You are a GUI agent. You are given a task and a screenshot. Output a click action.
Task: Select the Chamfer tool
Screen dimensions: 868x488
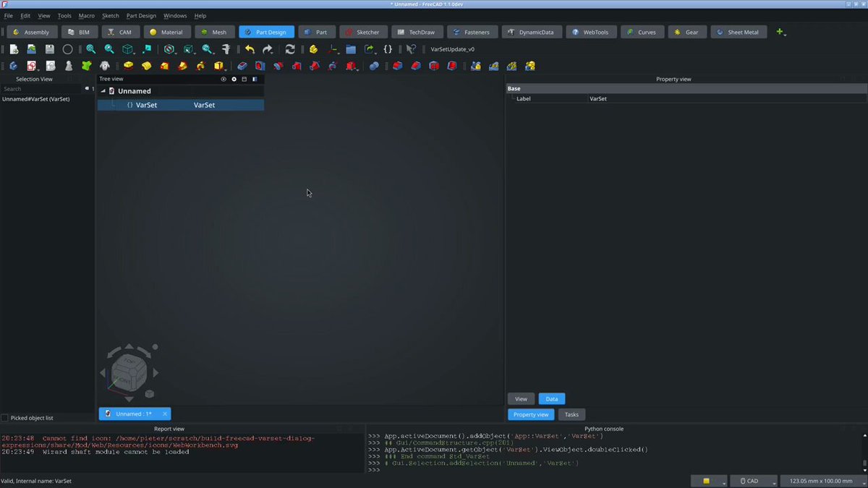(x=415, y=66)
